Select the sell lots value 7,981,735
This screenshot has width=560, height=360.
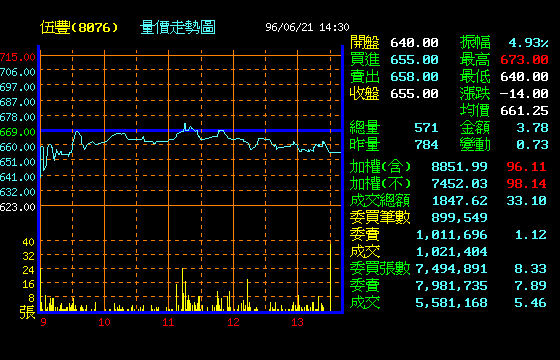[x=451, y=286]
